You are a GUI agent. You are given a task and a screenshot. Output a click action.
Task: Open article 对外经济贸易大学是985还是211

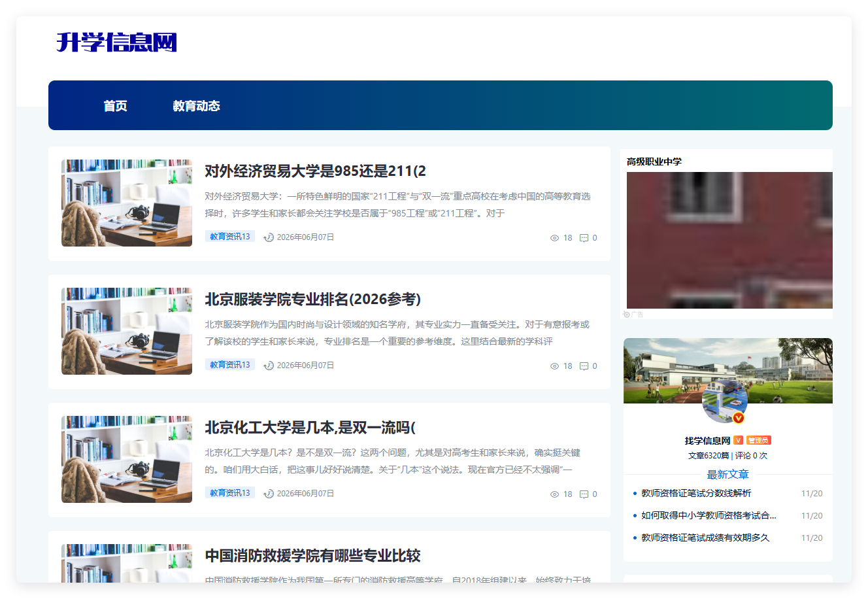pos(315,171)
